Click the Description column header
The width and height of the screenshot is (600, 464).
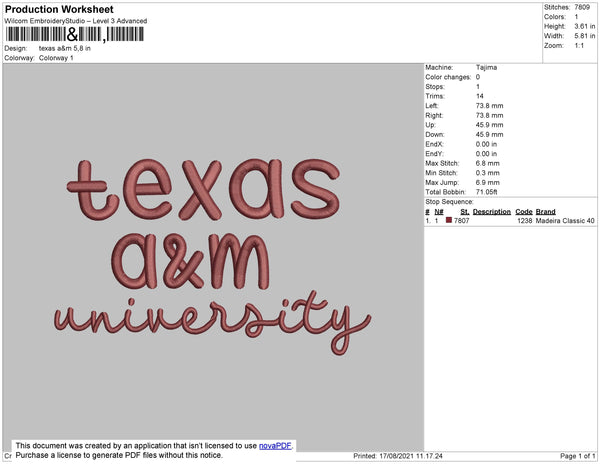tap(492, 212)
